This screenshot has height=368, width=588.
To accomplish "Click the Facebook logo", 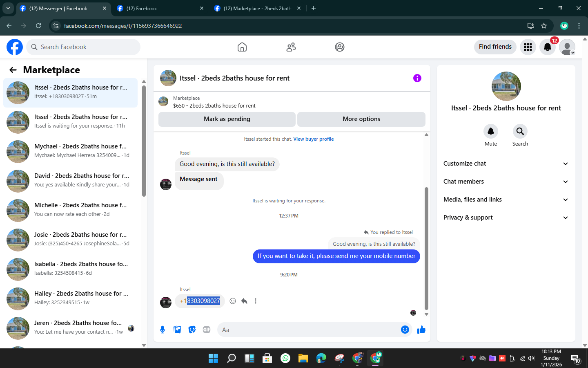I will click(15, 47).
